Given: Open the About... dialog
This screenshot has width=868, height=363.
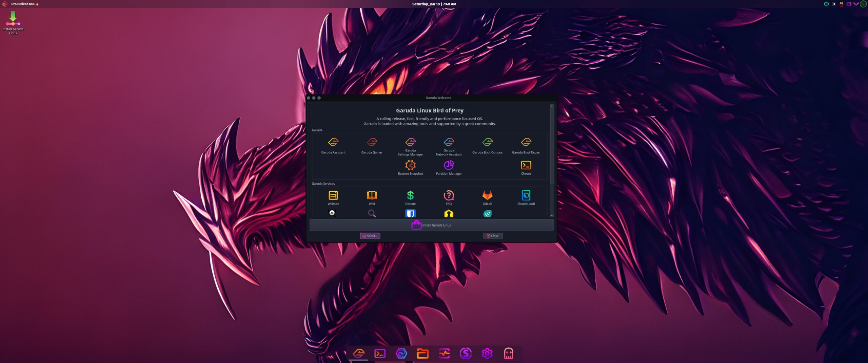Looking at the screenshot, I should pos(370,236).
